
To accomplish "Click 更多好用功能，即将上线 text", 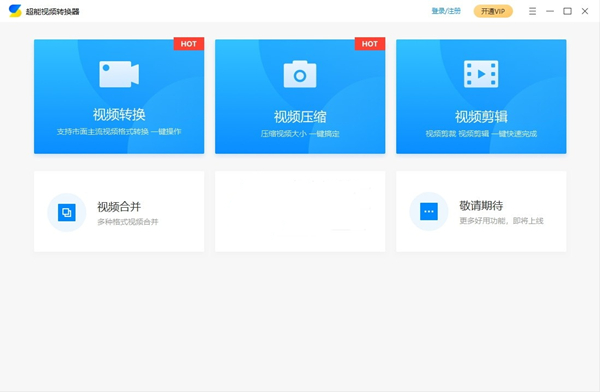I will pyautogui.click(x=501, y=221).
